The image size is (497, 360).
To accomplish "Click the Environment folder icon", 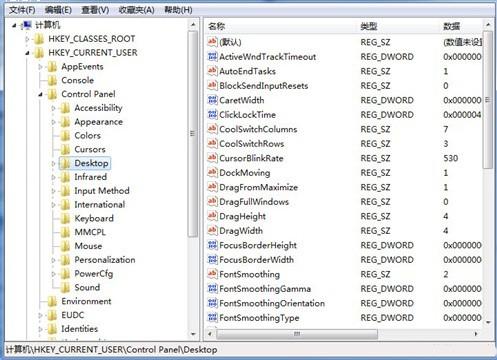I will click(52, 301).
